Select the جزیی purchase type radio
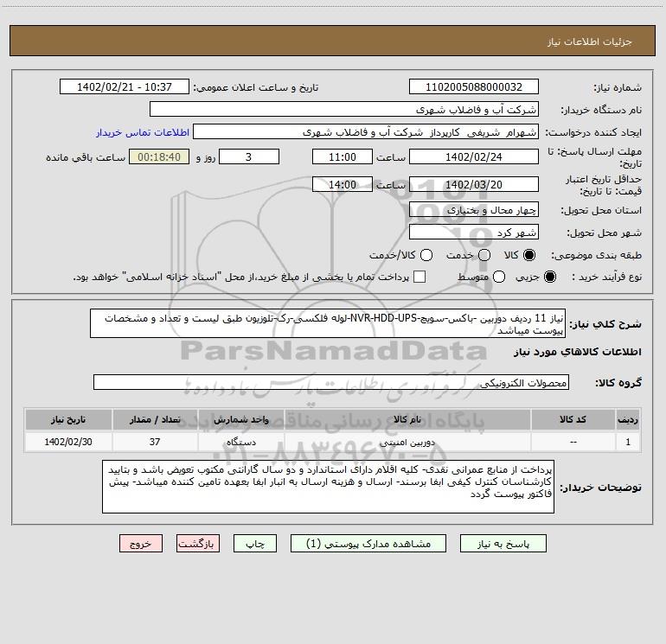The image size is (666, 644). (x=549, y=277)
